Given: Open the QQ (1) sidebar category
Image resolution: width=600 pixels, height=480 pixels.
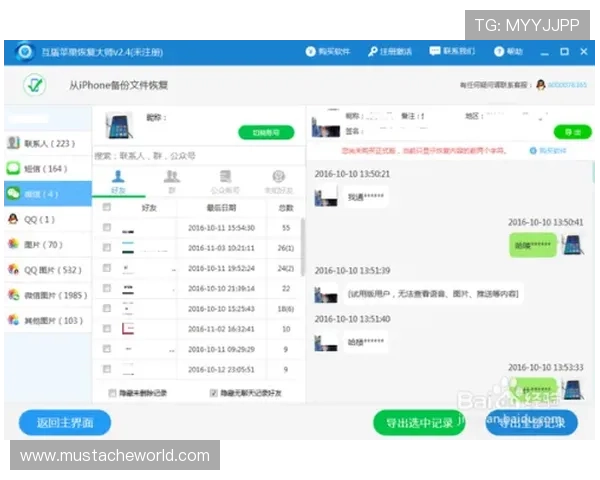Looking at the screenshot, I should 48,219.
